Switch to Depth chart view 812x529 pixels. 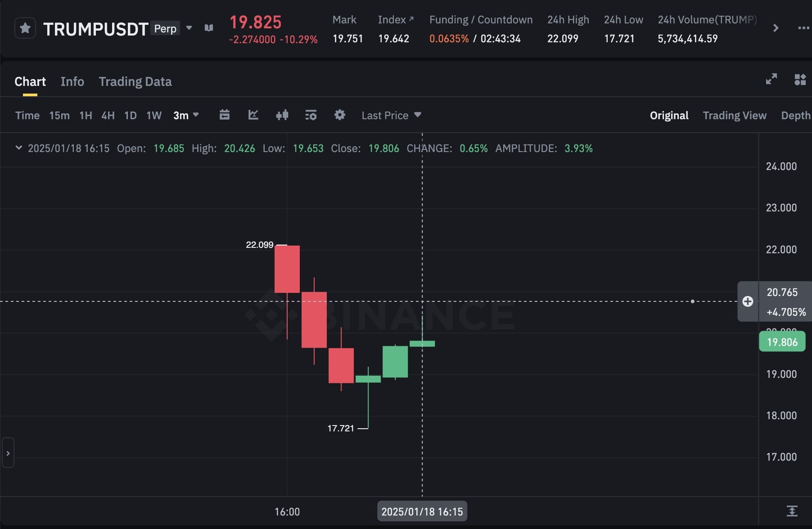(x=795, y=116)
